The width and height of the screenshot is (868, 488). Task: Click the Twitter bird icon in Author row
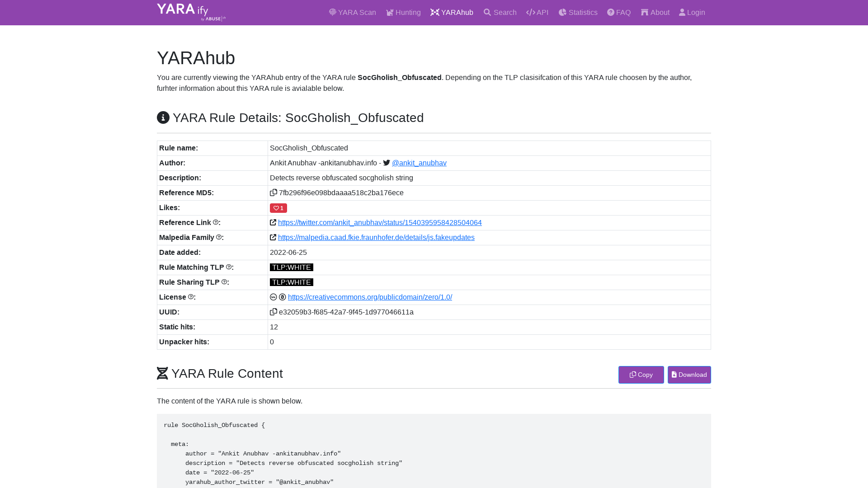[x=387, y=163]
